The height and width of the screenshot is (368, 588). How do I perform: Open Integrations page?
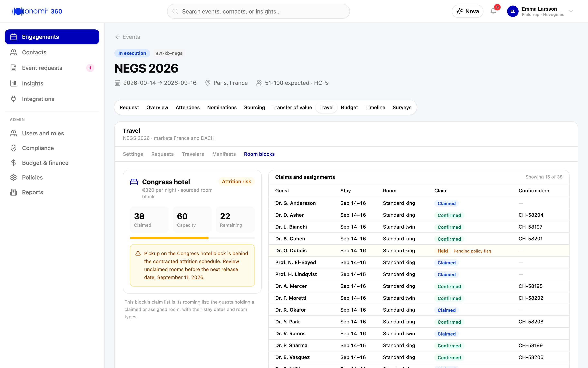[52, 99]
